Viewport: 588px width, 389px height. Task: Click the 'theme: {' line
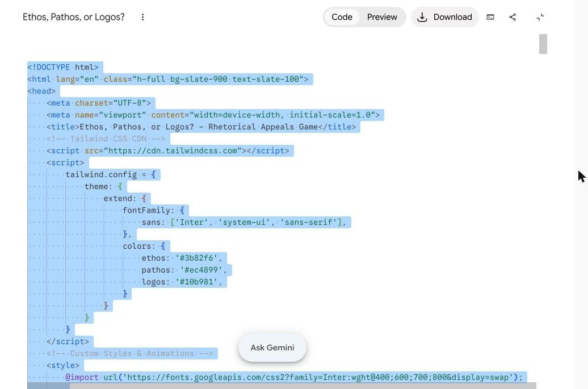[103, 187]
